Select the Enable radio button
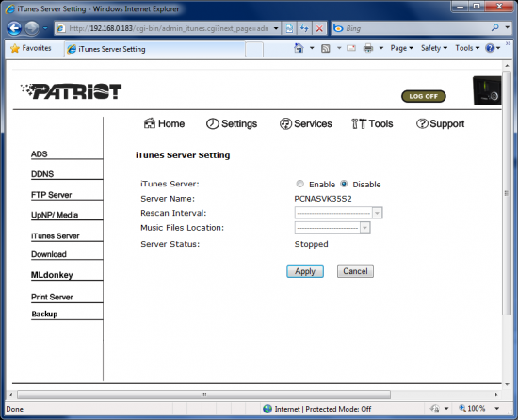Screen dimensions: 518x420 [x=299, y=184]
